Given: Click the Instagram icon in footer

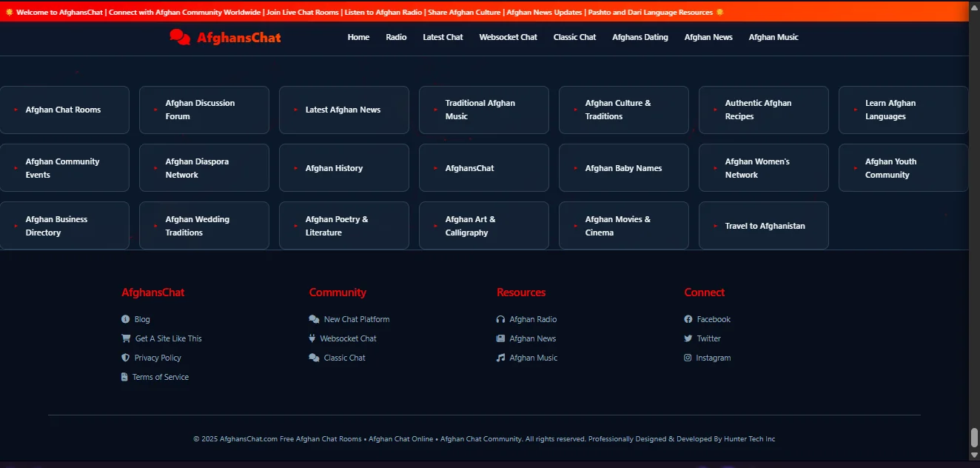Looking at the screenshot, I should click(x=688, y=358).
